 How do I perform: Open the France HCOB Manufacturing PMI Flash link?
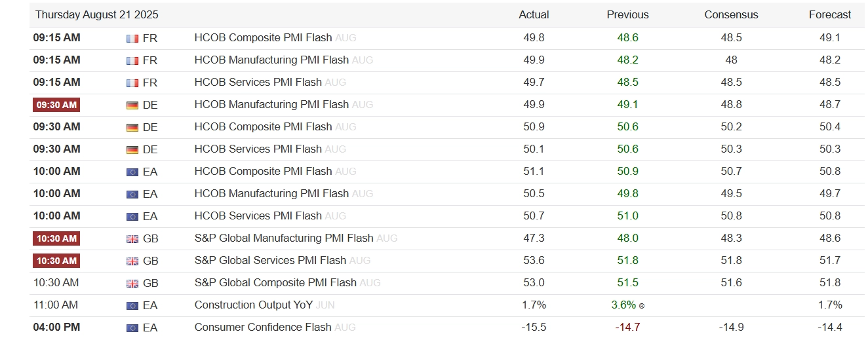(271, 60)
